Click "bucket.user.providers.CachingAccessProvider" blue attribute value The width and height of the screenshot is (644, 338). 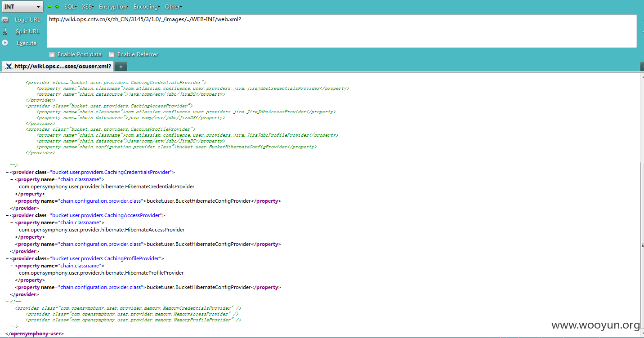point(107,215)
